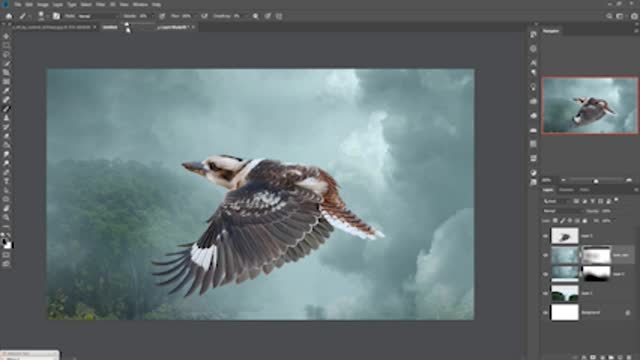The width and height of the screenshot is (640, 360).
Task: Click the Smoothing value field
Action: click(238, 16)
